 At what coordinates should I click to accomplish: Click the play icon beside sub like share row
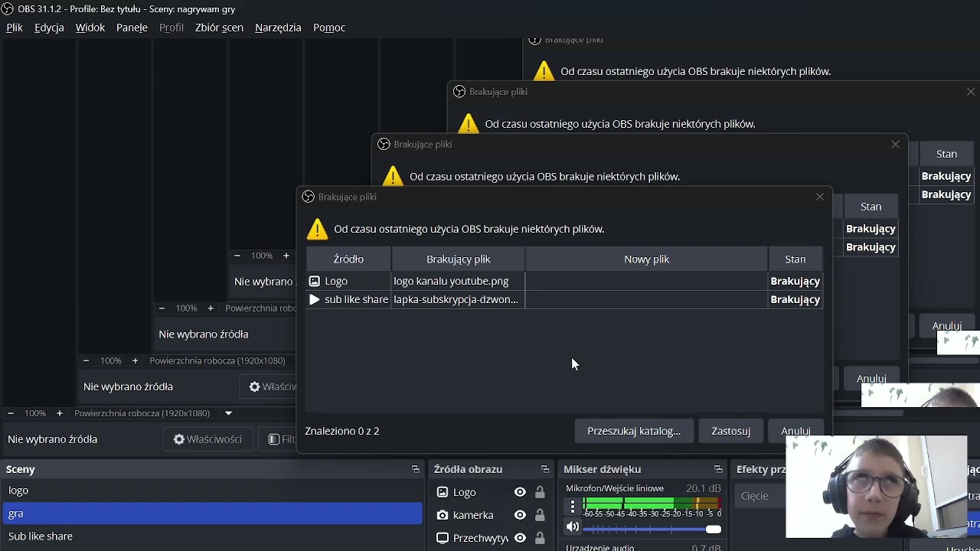[x=314, y=299]
